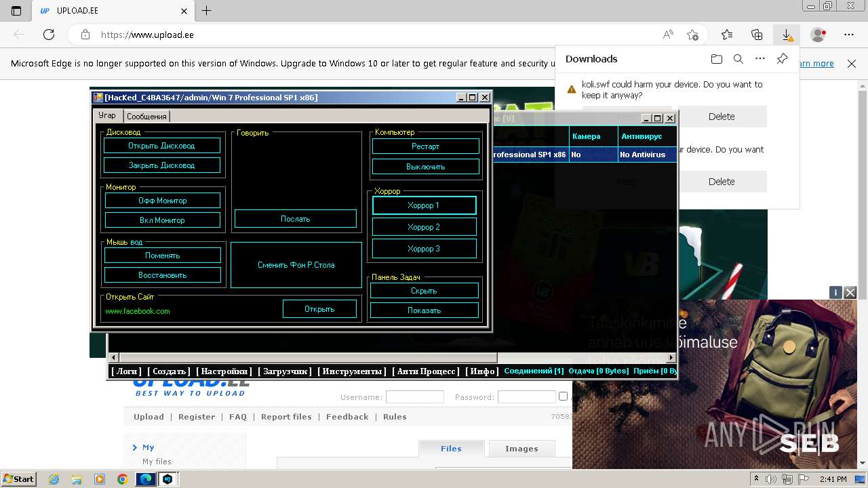The width and height of the screenshot is (868, 488).
Task: Close the UPLOAD.EE tab
Action: pos(184,11)
